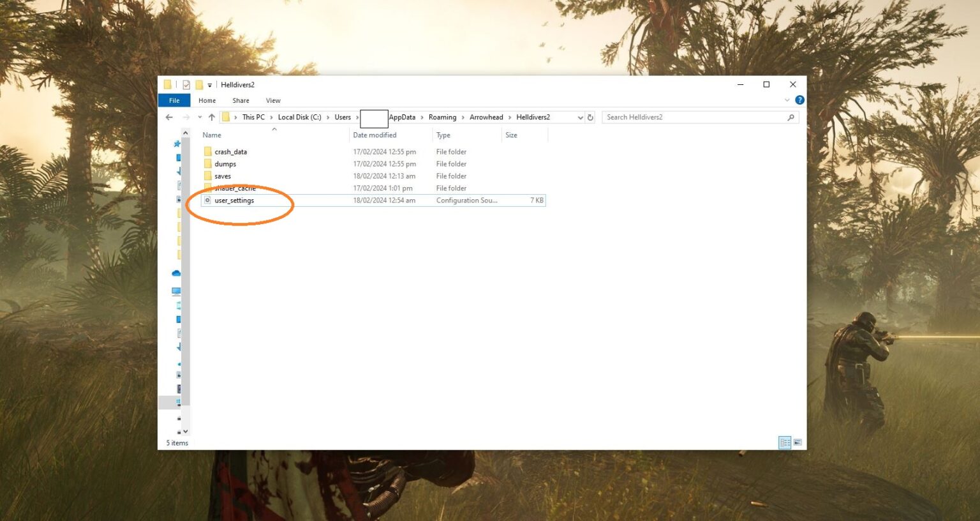Screen dimensions: 980x521
Task: Expand the chevron after This PC
Action: point(271,117)
